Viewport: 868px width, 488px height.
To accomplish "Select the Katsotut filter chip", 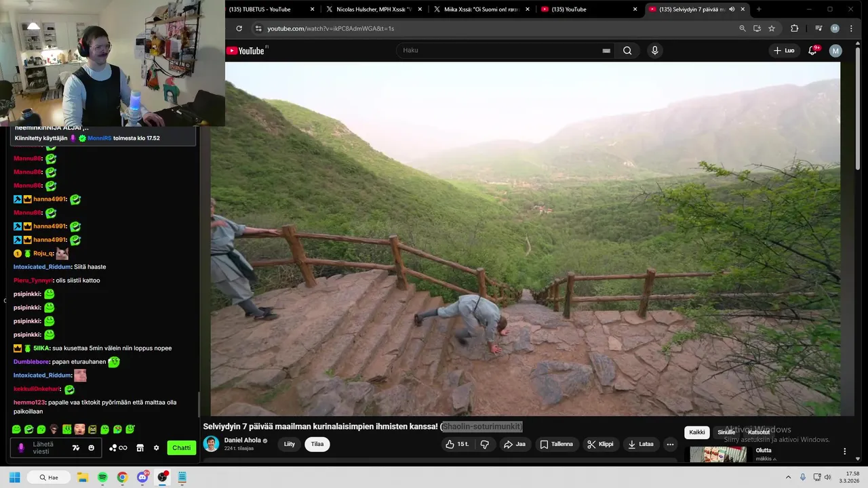I will pos(759,432).
